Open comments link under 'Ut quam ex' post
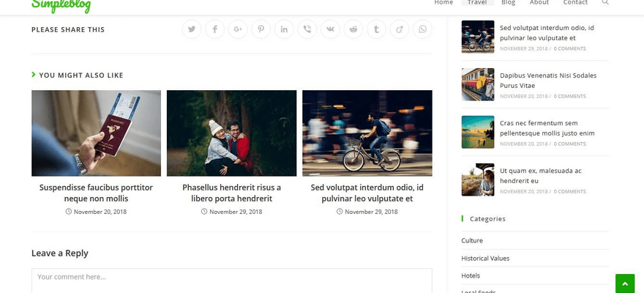This screenshot has height=293, width=644. tap(569, 191)
